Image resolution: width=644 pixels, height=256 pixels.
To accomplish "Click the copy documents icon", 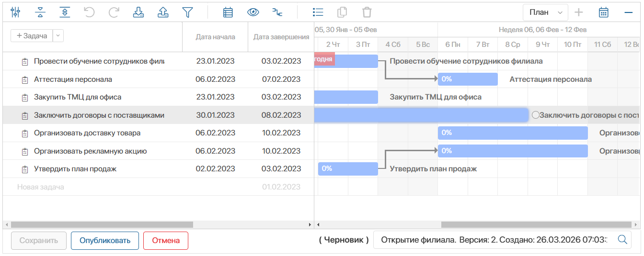I will 342,12.
